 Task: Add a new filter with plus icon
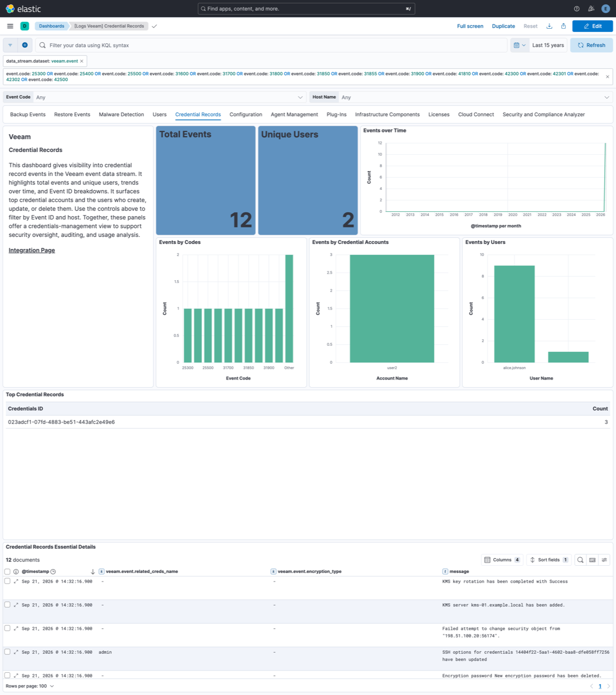[x=25, y=45]
